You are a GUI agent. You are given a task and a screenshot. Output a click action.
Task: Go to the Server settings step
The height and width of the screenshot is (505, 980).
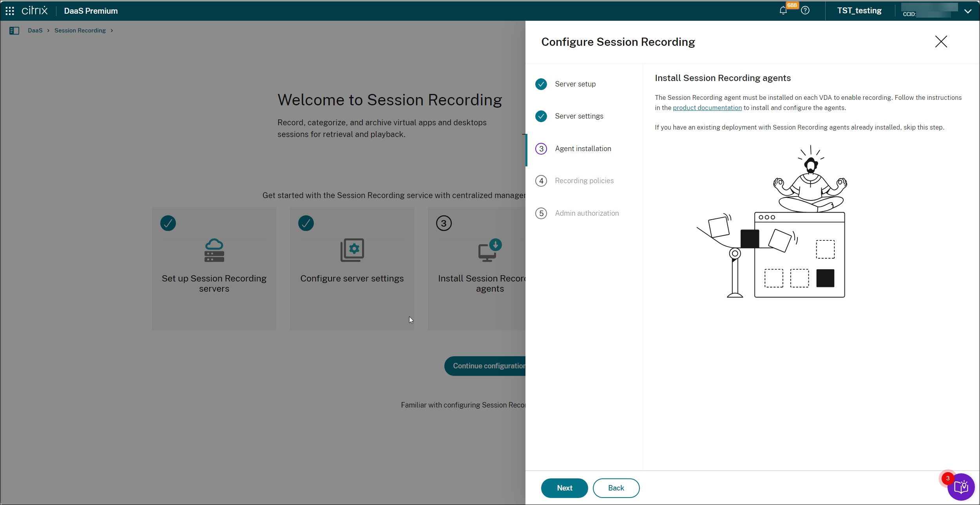tap(579, 116)
